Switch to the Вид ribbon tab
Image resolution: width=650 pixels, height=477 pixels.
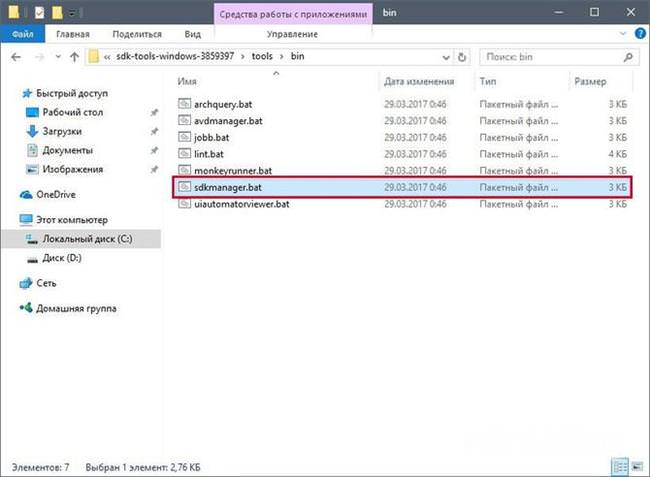point(193,34)
